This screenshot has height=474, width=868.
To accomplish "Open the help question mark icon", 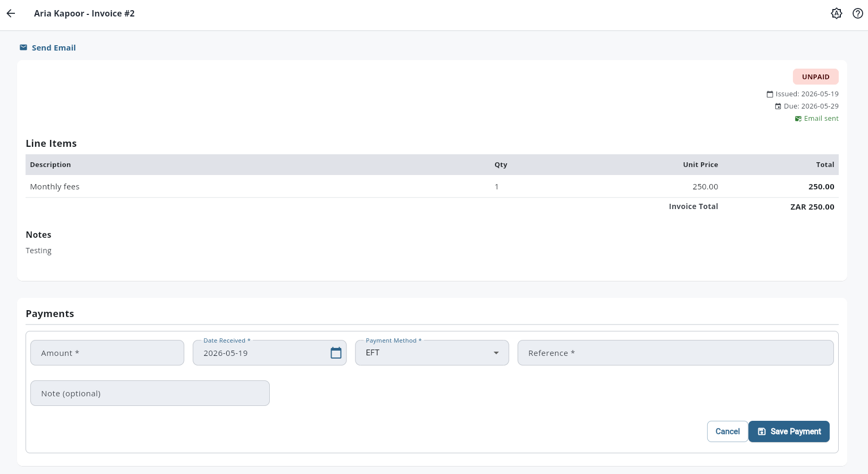I will tap(858, 13).
